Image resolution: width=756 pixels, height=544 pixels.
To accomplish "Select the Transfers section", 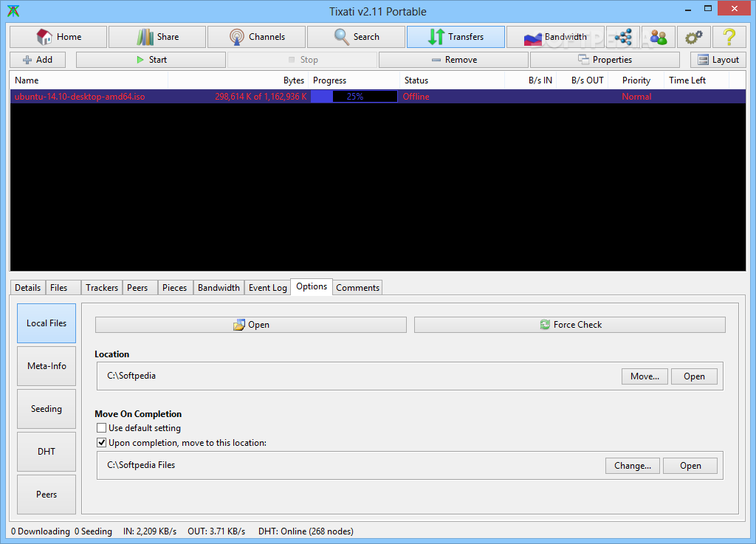I will pyautogui.click(x=456, y=37).
